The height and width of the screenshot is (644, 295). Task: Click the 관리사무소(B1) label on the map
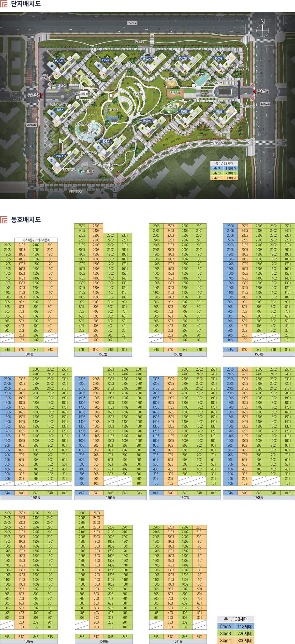59,105
